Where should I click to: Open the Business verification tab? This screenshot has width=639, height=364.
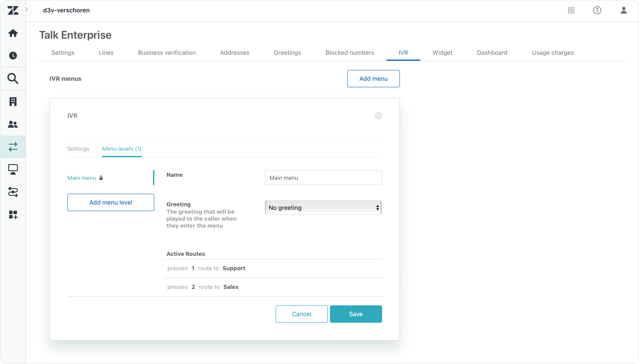click(x=167, y=53)
